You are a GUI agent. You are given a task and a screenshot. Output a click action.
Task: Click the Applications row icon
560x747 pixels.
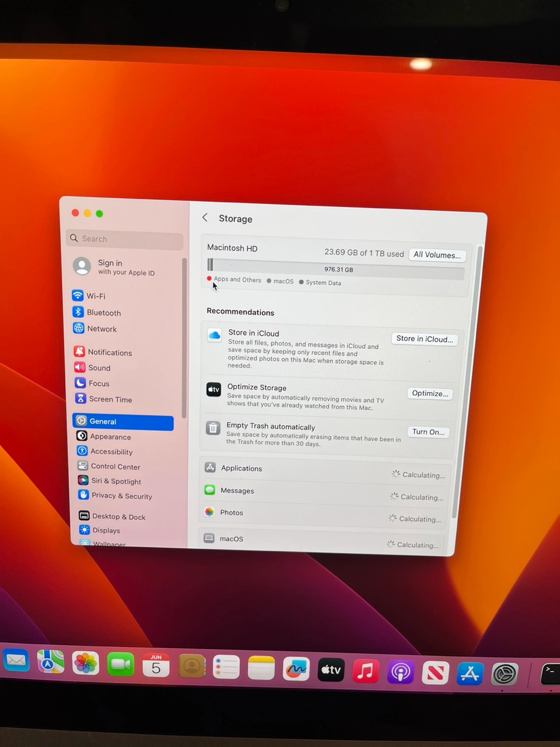(210, 467)
